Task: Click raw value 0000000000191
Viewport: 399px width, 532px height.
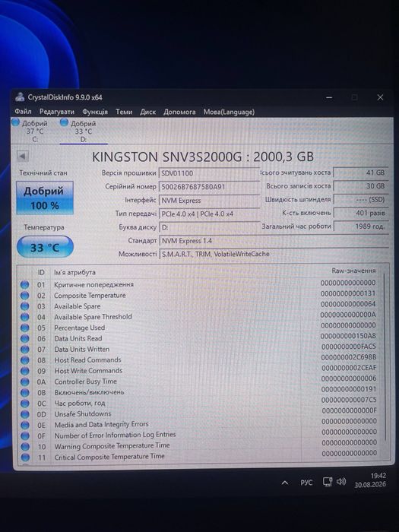Action: tap(349, 389)
